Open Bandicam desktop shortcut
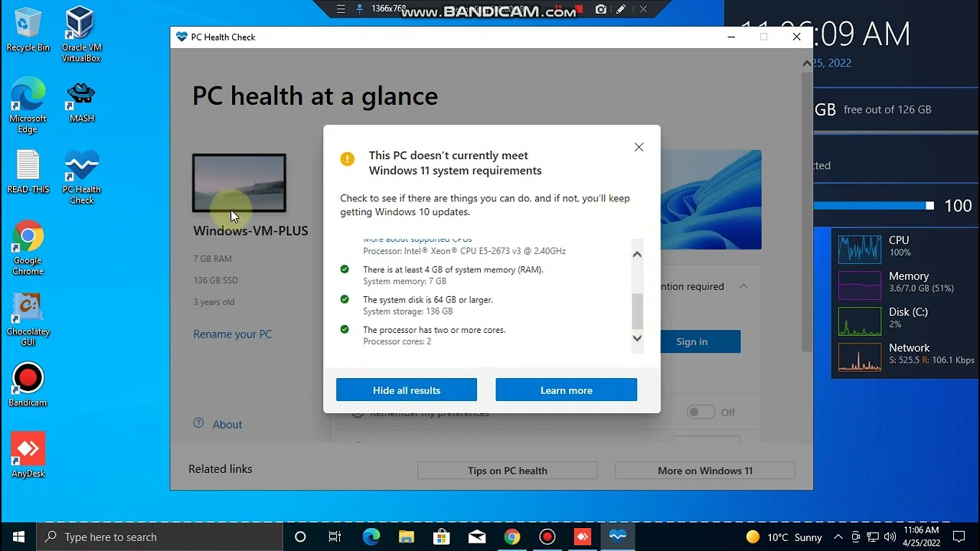980x551 pixels. pos(28,384)
